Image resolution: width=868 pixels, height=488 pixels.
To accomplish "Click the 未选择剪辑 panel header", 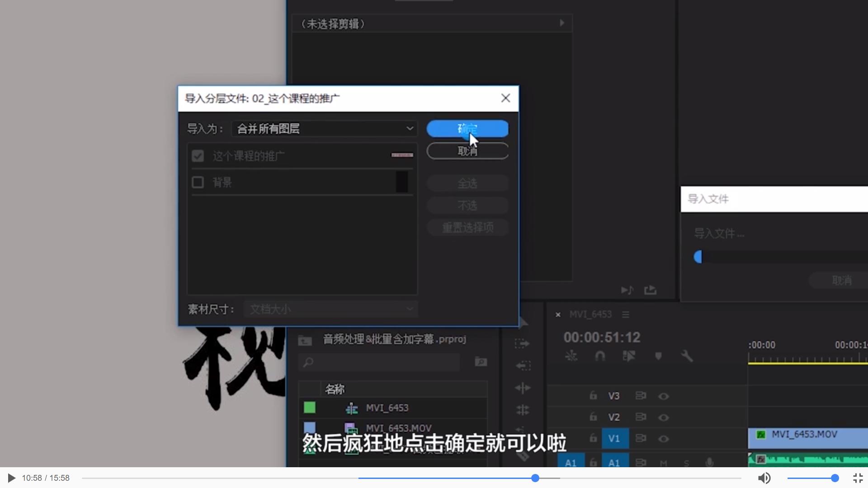I will coord(333,23).
